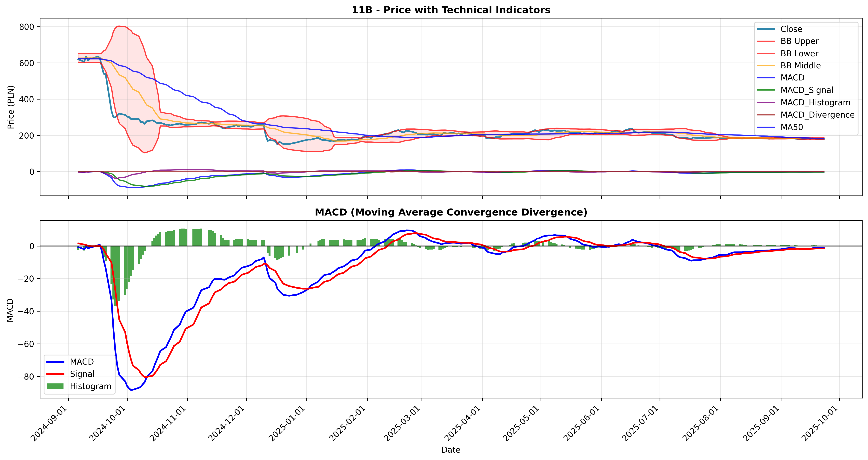868x460 pixels.
Task: Click the "800" price axis tick label
Action: coord(27,27)
